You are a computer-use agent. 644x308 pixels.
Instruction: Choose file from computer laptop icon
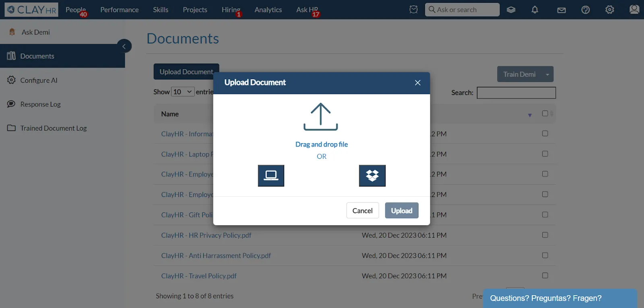[x=271, y=176]
